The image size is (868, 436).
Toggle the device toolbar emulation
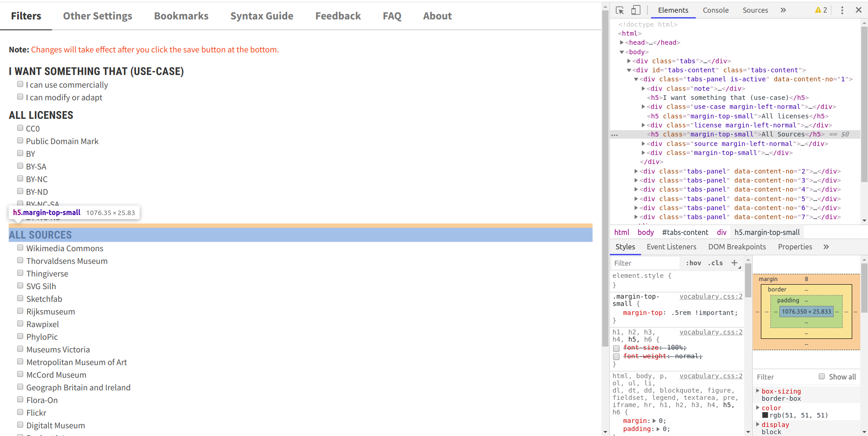click(637, 10)
